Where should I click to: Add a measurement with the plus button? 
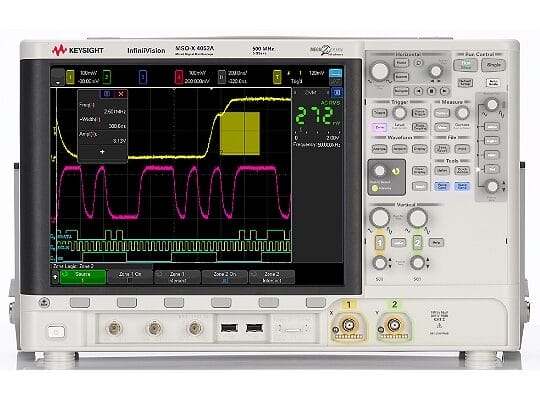point(102,152)
